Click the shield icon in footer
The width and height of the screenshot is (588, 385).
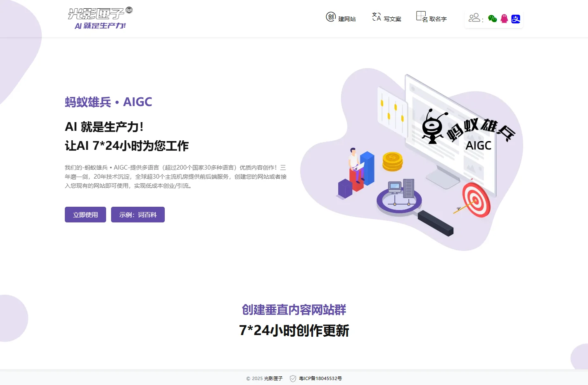[293, 378]
